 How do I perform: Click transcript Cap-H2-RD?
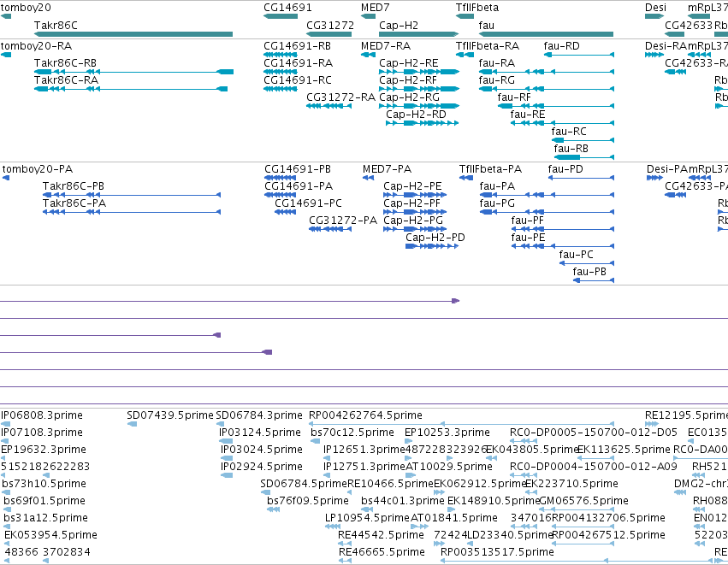(x=423, y=123)
